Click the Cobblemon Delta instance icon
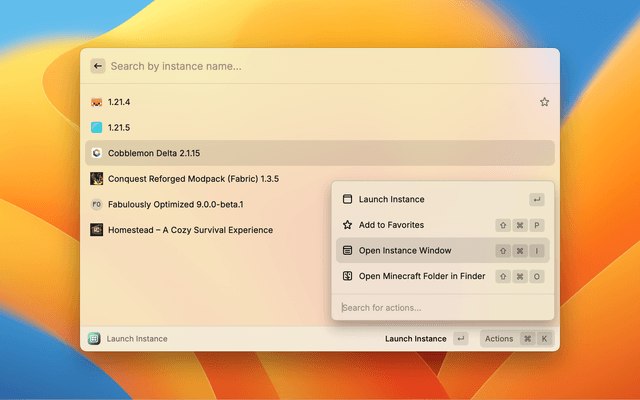640x400 pixels. pos(96,153)
